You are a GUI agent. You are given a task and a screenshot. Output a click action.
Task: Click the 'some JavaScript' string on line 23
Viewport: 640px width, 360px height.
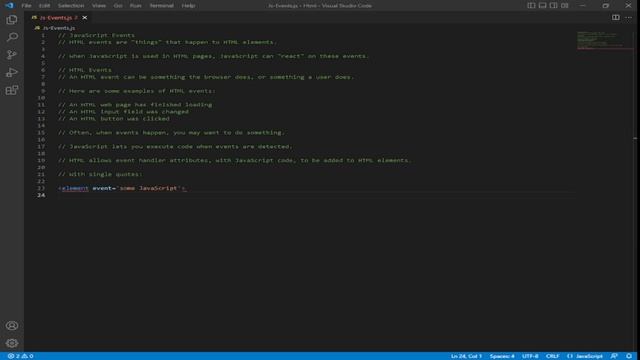[x=149, y=188]
